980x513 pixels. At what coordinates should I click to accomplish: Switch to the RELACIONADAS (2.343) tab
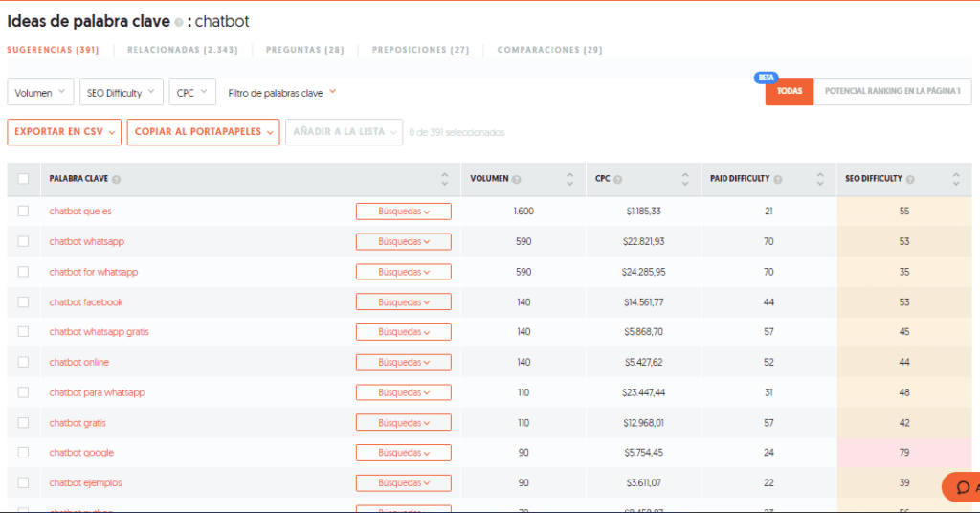pos(183,50)
